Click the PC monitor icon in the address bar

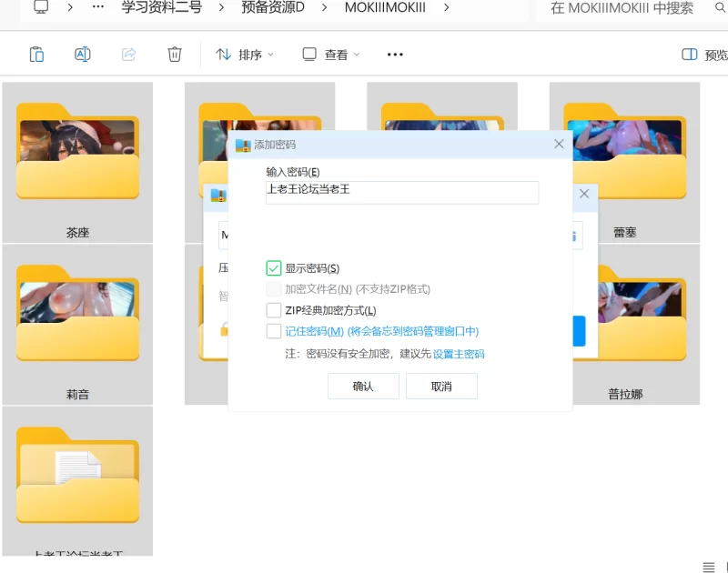(x=41, y=7)
